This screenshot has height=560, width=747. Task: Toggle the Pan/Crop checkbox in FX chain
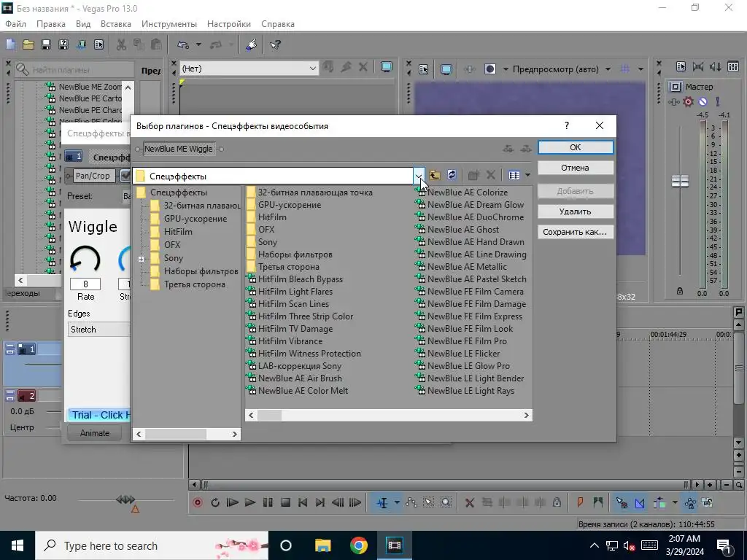coord(125,176)
